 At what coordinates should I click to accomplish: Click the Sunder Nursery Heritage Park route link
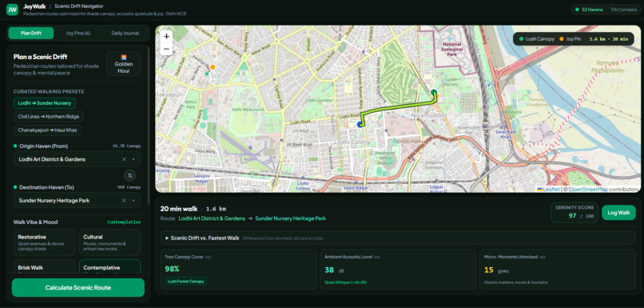tap(290, 218)
